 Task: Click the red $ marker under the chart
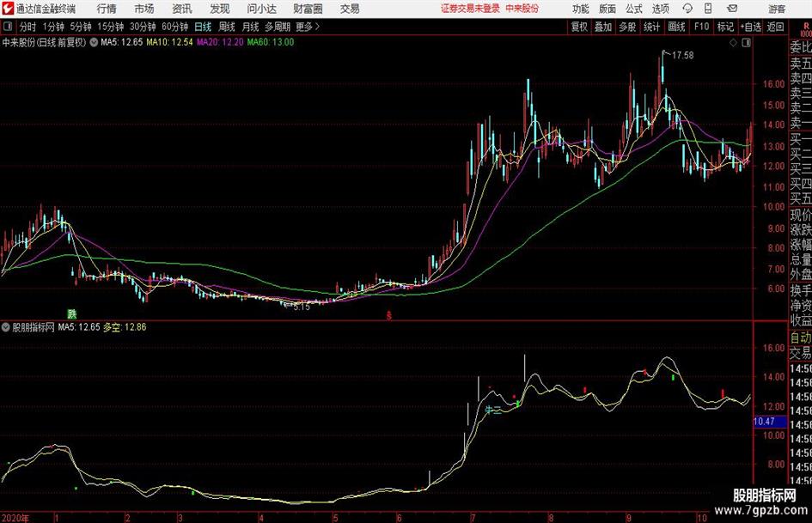(389, 315)
